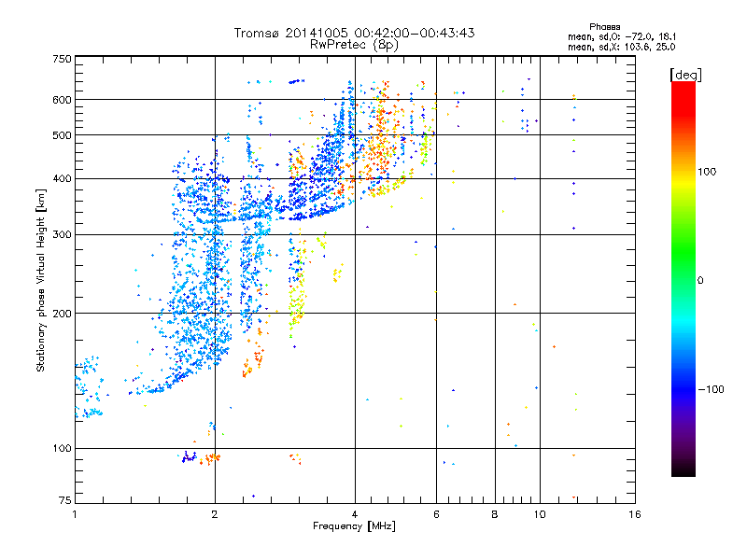
Task: Click the x-axis tick label '1'
Action: pyautogui.click(x=75, y=514)
